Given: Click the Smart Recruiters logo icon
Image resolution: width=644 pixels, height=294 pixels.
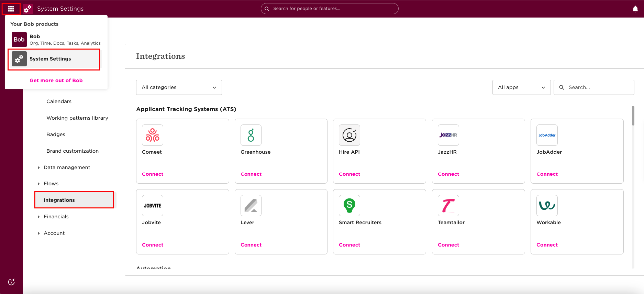Looking at the screenshot, I should click(349, 206).
